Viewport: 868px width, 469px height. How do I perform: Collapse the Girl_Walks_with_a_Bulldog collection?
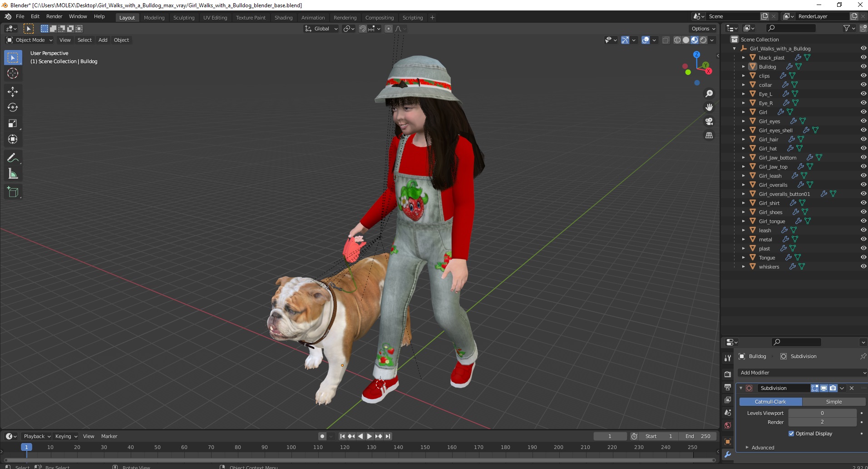(735, 48)
